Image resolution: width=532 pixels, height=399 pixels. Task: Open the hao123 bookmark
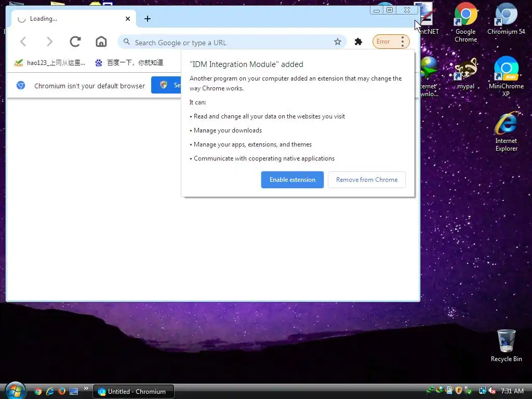(50, 63)
